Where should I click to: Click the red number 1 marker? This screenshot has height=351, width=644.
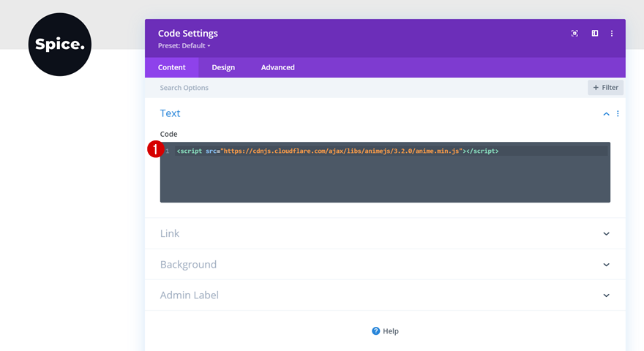tap(155, 149)
